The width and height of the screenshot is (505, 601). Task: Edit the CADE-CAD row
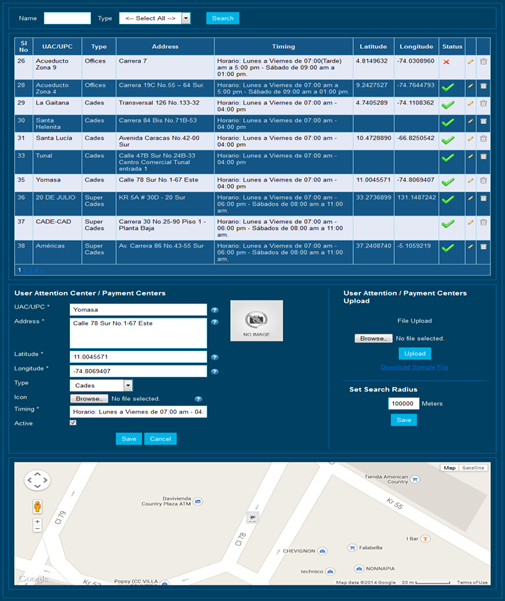(x=470, y=222)
